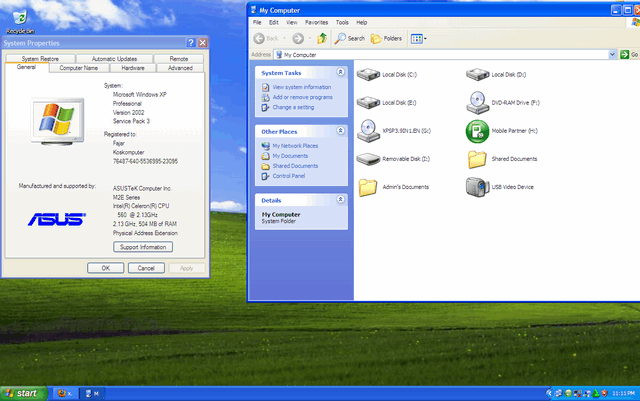The image size is (640, 401).
Task: Open My Documents link in Other Places
Action: click(x=290, y=156)
